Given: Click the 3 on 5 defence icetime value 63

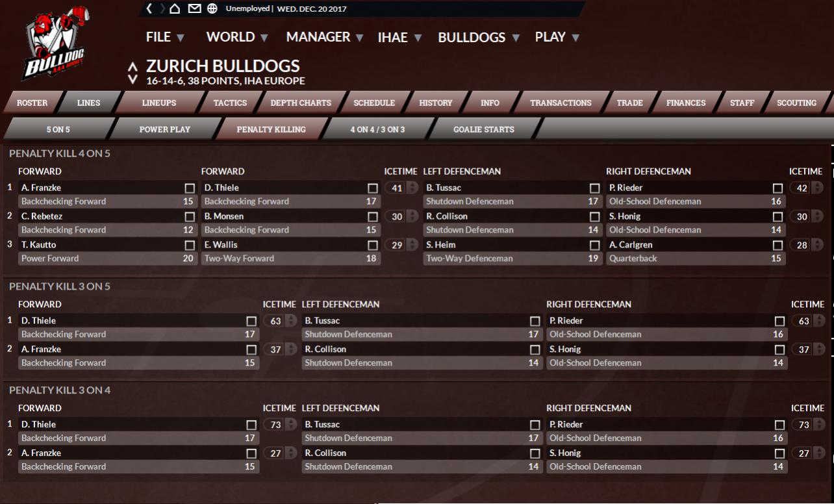Looking at the screenshot, I should tap(803, 321).
